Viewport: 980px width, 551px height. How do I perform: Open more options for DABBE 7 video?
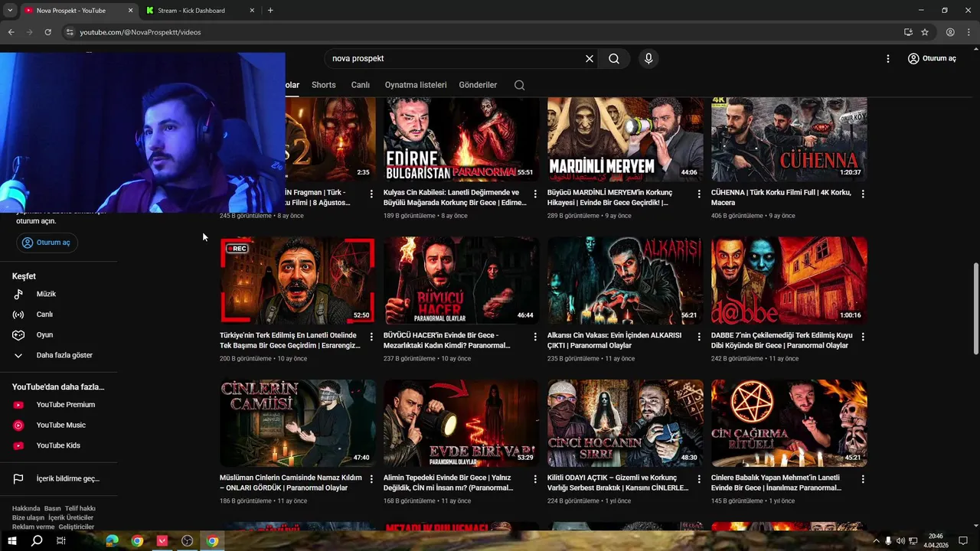point(863,337)
